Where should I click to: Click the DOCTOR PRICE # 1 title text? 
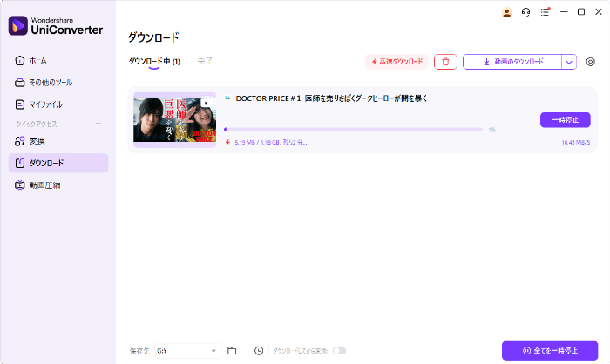pos(331,98)
